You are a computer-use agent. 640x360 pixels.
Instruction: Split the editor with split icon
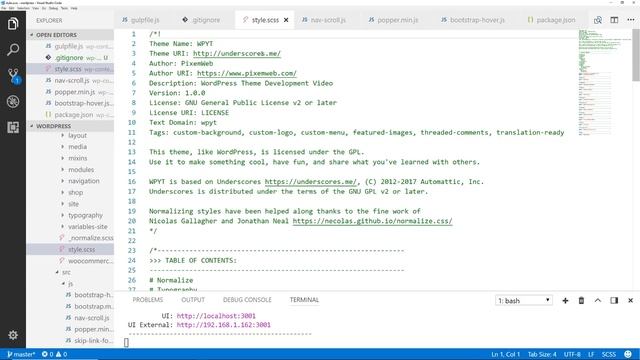tap(614, 20)
